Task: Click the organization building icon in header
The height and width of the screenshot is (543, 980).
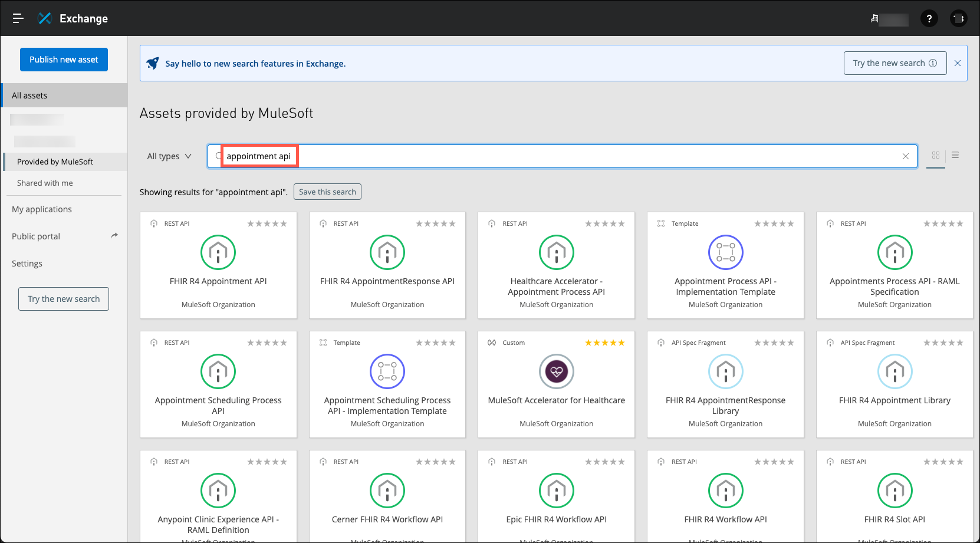Action: [874, 19]
